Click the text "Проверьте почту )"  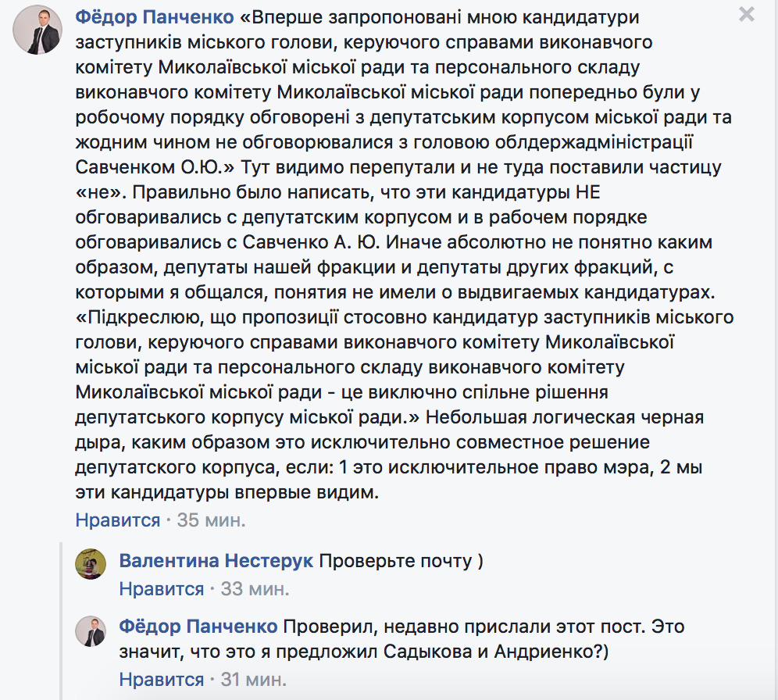click(x=401, y=561)
